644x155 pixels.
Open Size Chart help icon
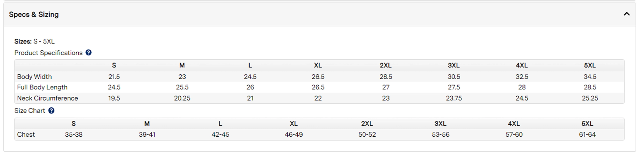52,111
